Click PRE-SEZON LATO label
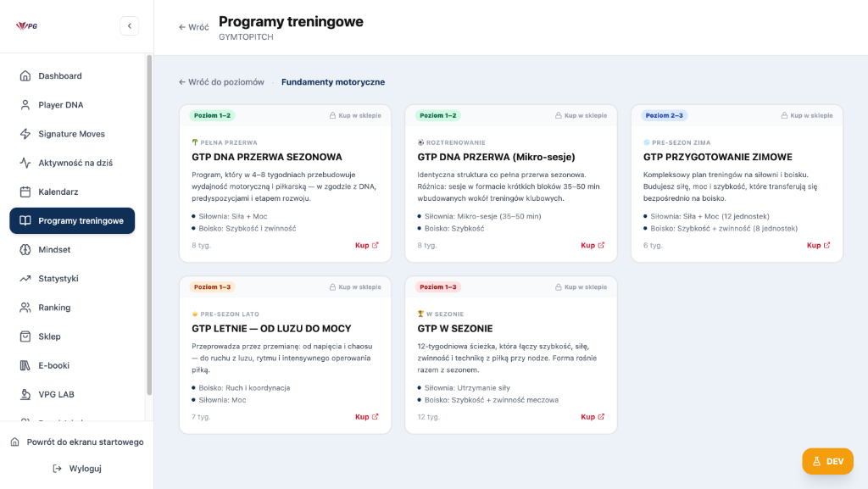 pos(230,314)
